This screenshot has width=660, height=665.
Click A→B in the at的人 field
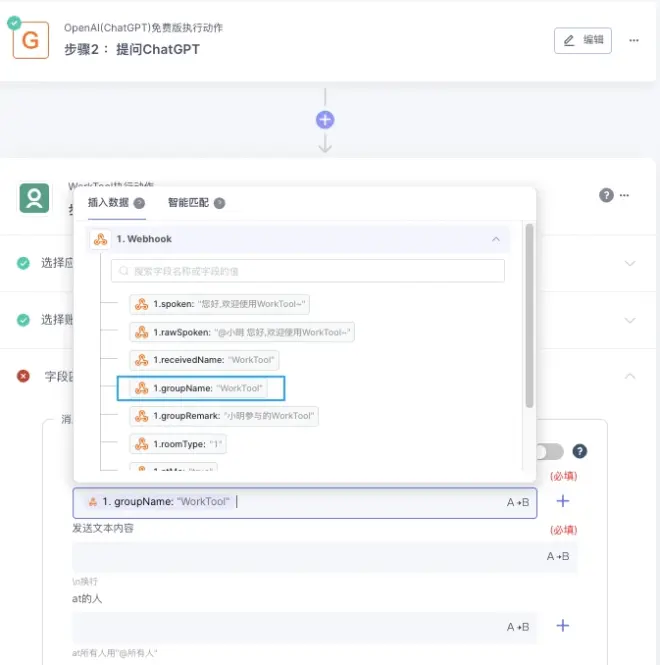[518, 627]
